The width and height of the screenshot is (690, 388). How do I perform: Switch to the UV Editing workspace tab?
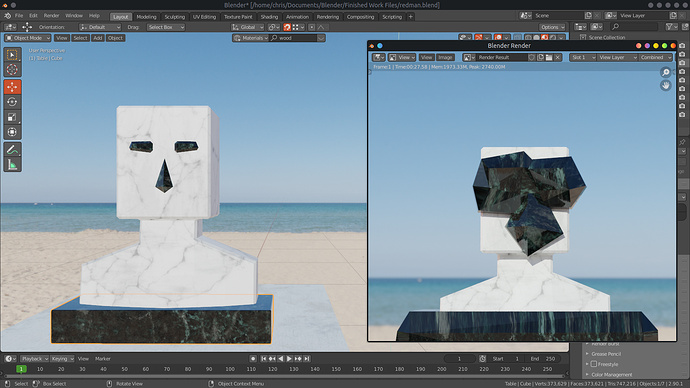204,17
